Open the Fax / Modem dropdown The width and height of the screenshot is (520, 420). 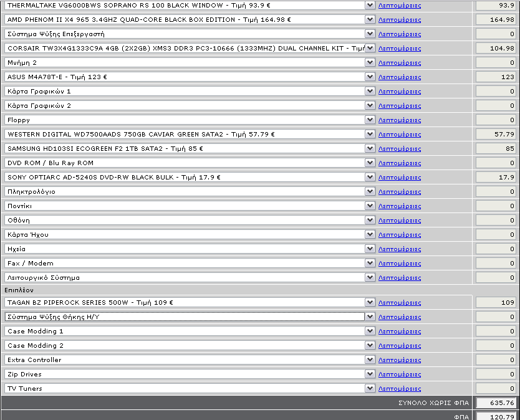190,263
